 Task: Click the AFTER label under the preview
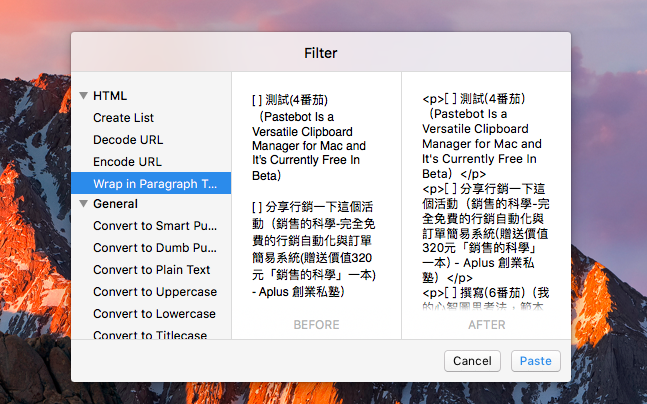pyautogui.click(x=486, y=325)
